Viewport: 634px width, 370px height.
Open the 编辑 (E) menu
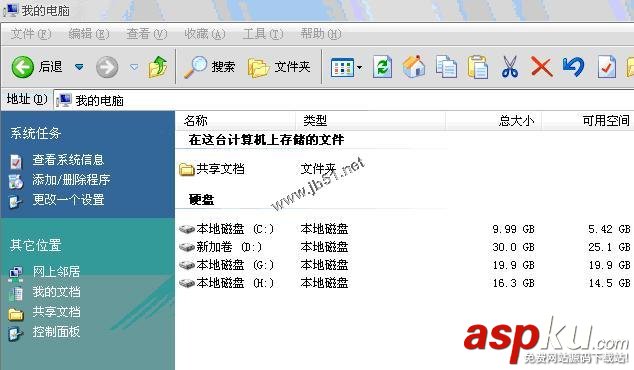89,34
